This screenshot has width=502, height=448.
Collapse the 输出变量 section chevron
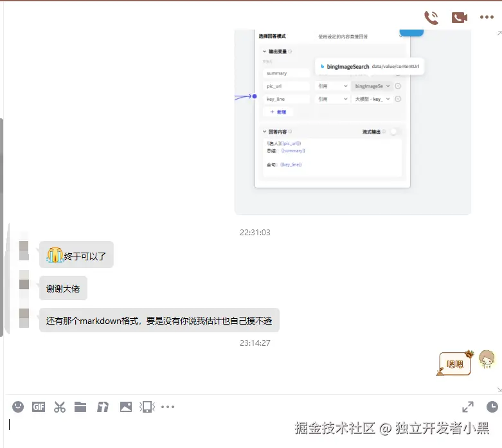point(264,51)
